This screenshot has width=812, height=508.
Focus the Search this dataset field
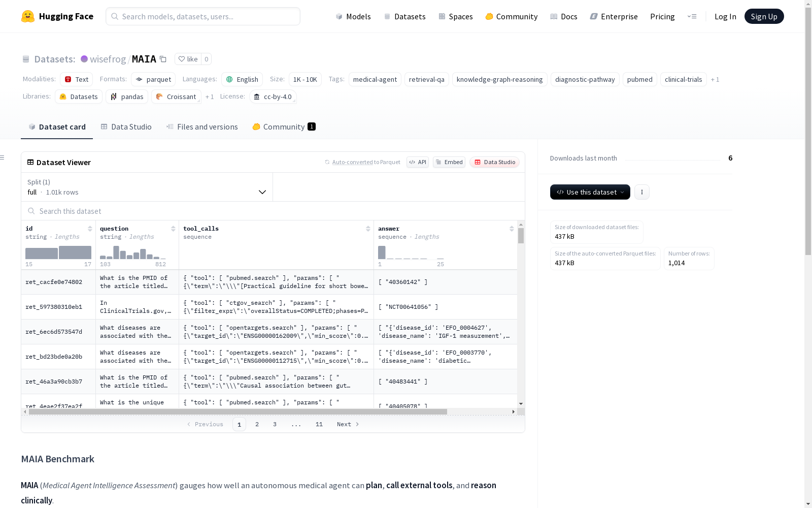(x=273, y=211)
